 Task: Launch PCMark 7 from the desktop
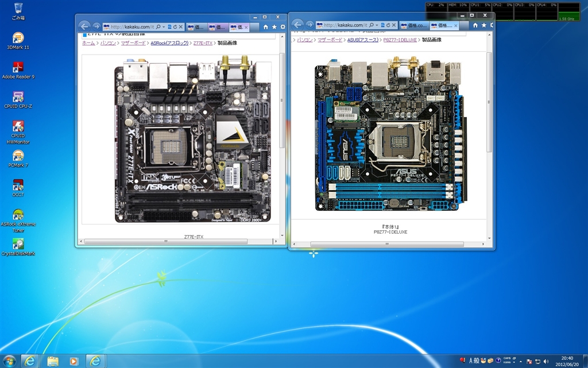coord(18,158)
